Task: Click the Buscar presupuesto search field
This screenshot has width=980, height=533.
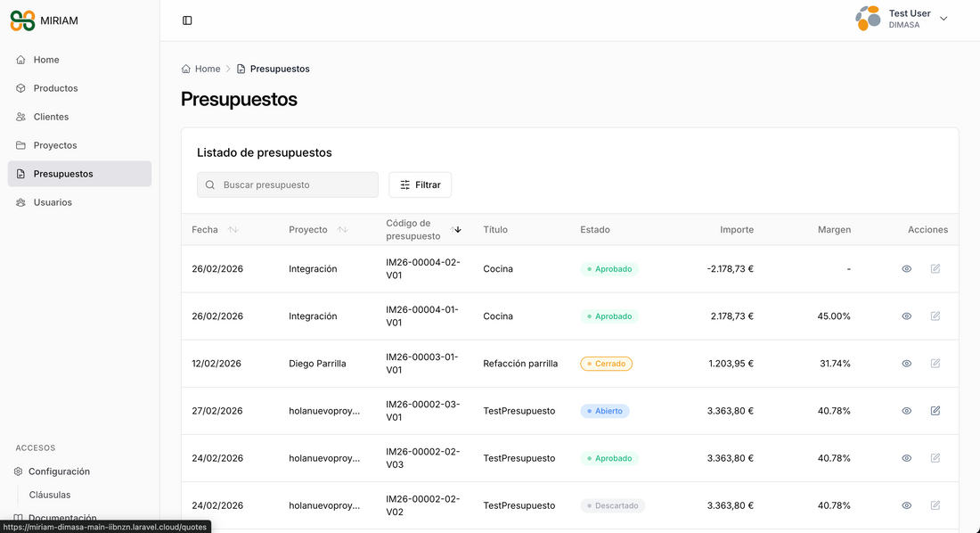Action: pyautogui.click(x=287, y=184)
